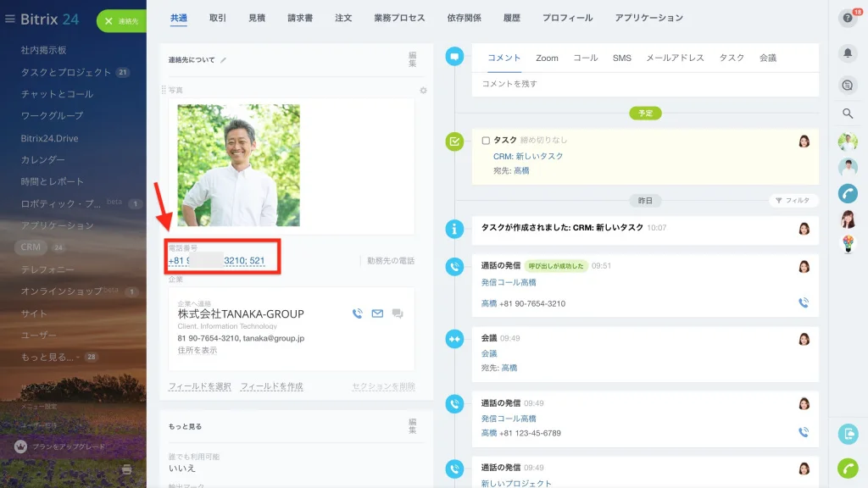This screenshot has width=868, height=488.
Task: Redial +81 90-7654-3210 using call icon
Action: tap(804, 302)
